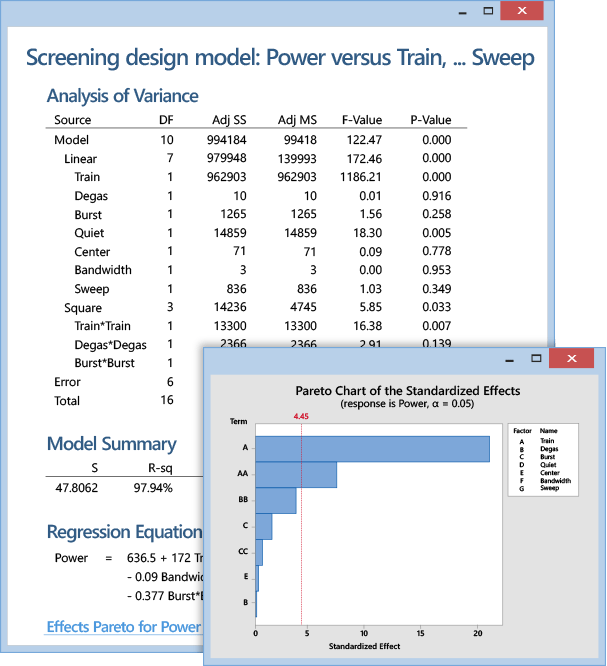Click the P-Value column header
This screenshot has height=666, width=607.
tap(430, 121)
